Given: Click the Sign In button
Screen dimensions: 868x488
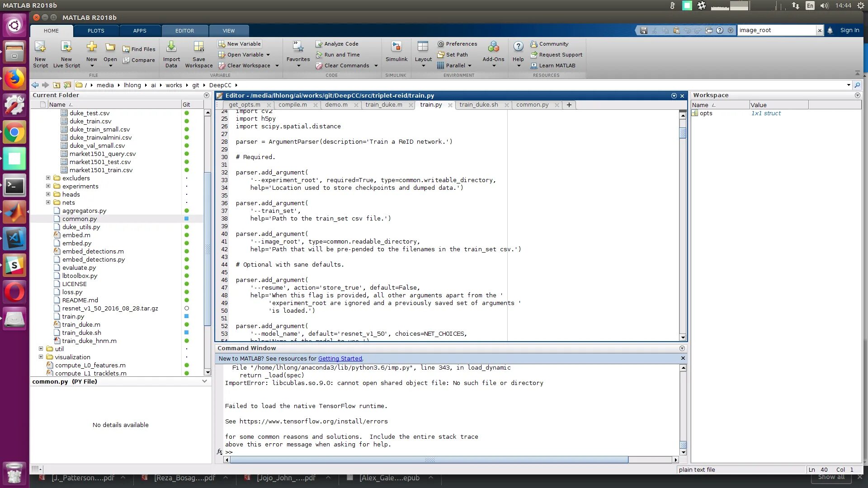Looking at the screenshot, I should [x=849, y=30].
